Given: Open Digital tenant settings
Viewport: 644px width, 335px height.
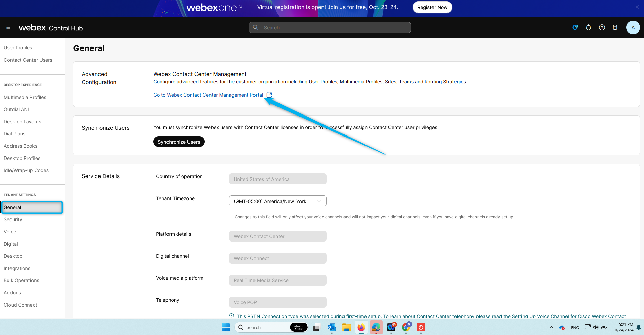Looking at the screenshot, I should tap(11, 244).
